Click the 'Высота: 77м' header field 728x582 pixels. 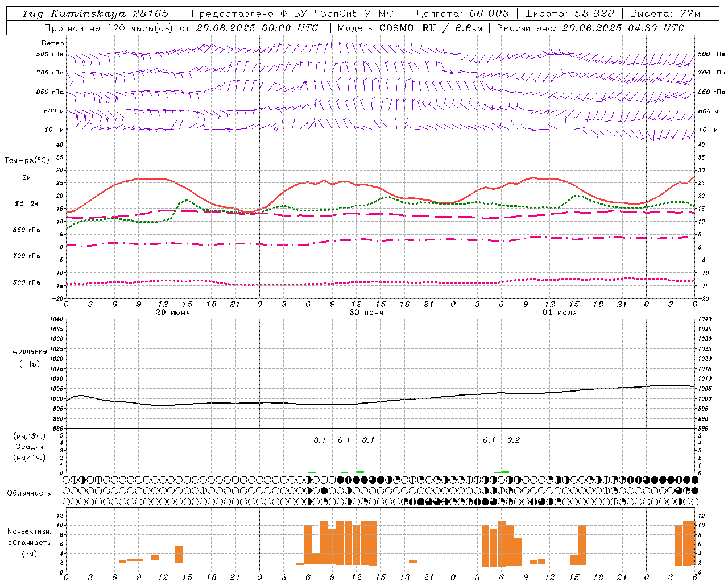pyautogui.click(x=665, y=14)
